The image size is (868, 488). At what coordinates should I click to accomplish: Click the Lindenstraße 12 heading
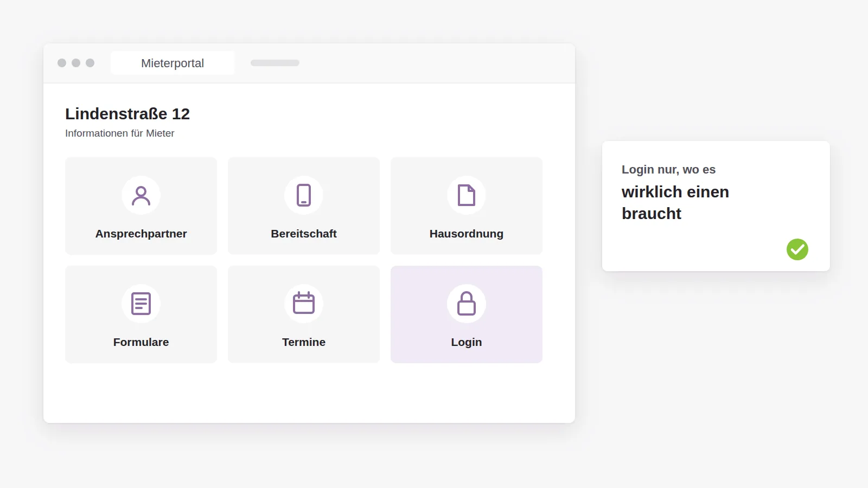[x=127, y=114]
